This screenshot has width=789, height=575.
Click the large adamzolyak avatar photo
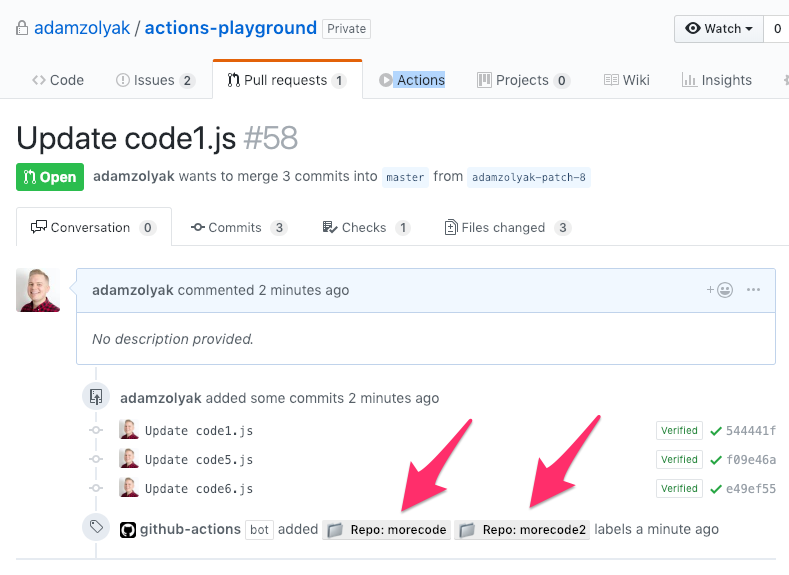[x=38, y=290]
